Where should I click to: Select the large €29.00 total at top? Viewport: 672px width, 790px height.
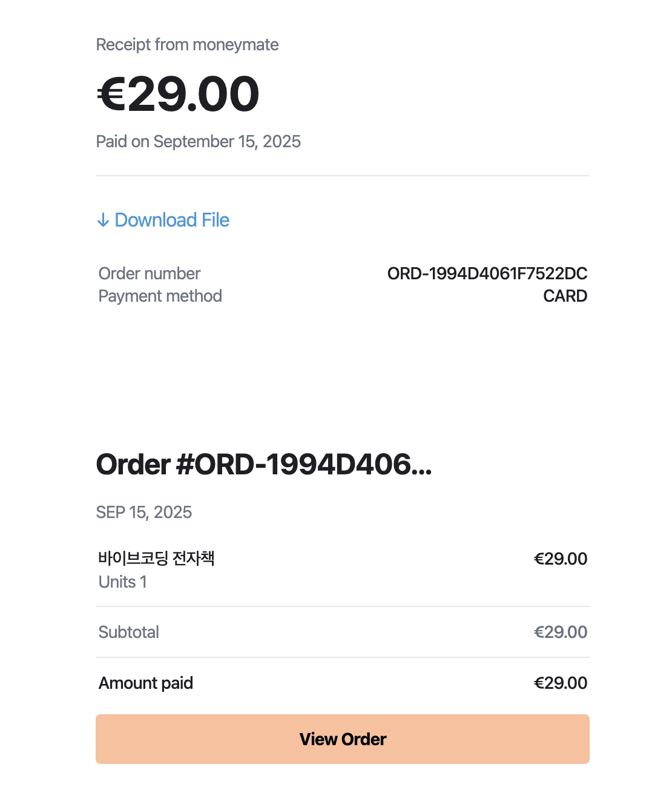178,95
